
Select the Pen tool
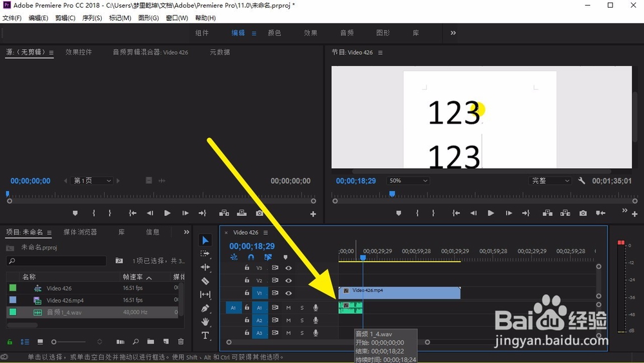(x=205, y=308)
